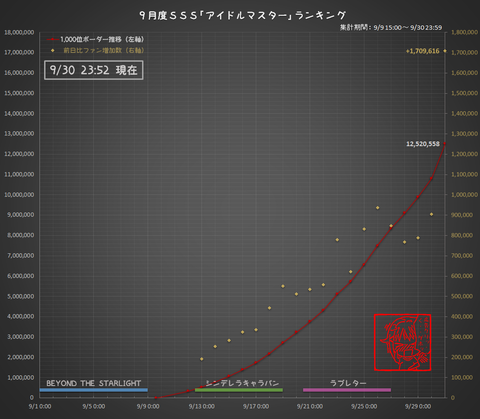Click the 1,000,000 right axis label

point(464,195)
